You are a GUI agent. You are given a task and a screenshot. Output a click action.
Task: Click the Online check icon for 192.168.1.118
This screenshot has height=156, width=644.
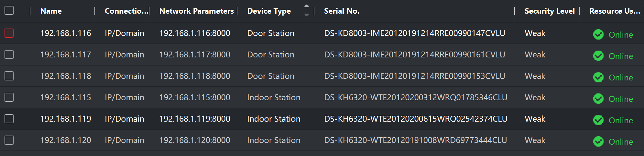[x=598, y=77]
